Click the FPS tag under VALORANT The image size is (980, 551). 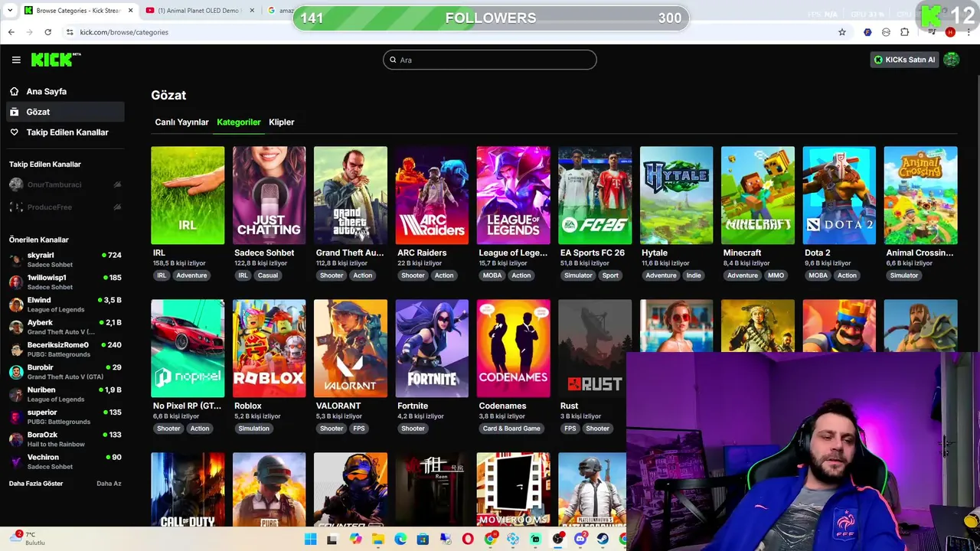tap(359, 429)
